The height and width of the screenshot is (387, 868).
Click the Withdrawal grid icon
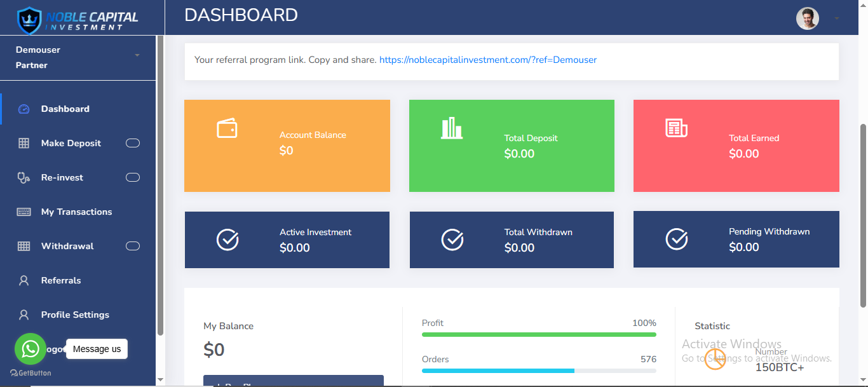pyautogui.click(x=24, y=247)
